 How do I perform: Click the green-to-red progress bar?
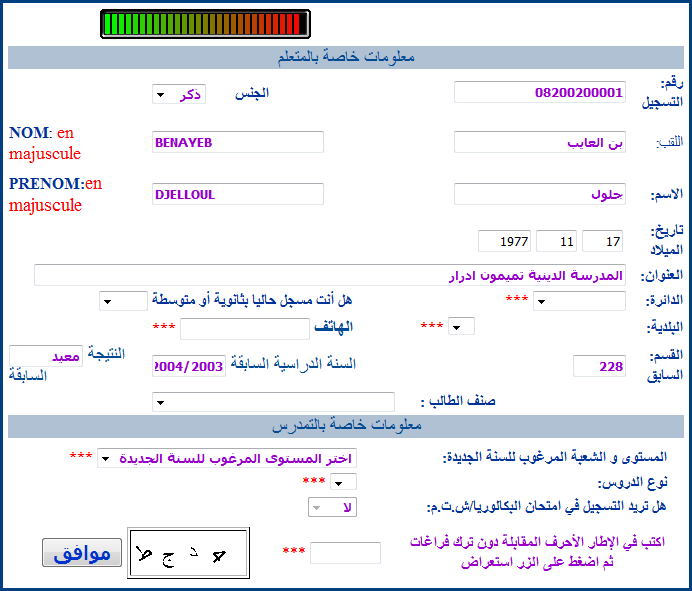pyautogui.click(x=205, y=24)
